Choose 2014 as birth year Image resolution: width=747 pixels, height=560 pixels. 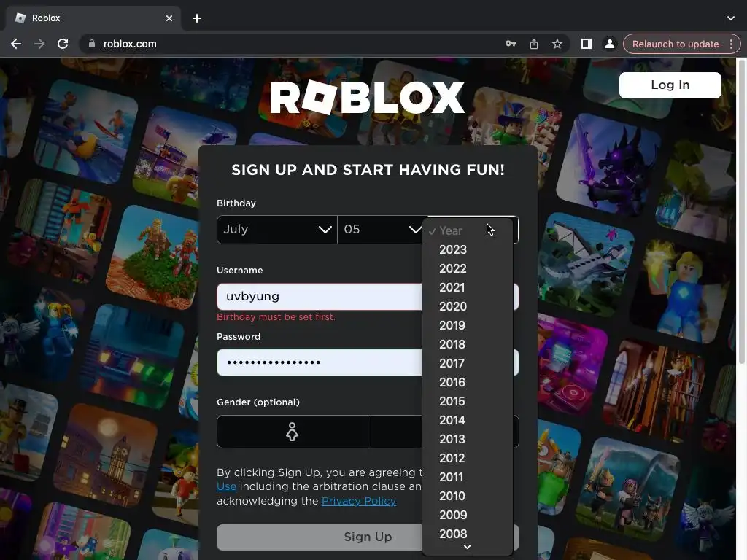point(468,420)
